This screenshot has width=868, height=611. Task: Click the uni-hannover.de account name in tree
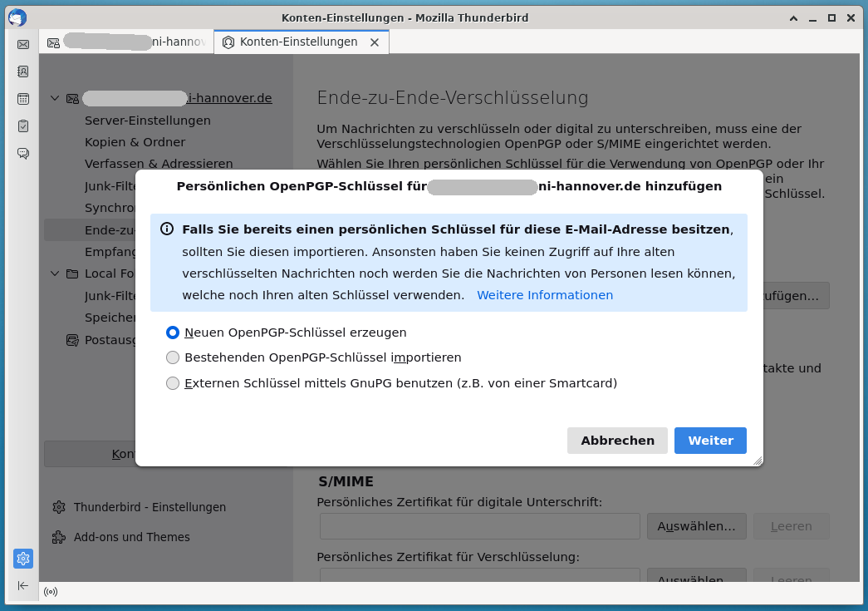[177, 98]
